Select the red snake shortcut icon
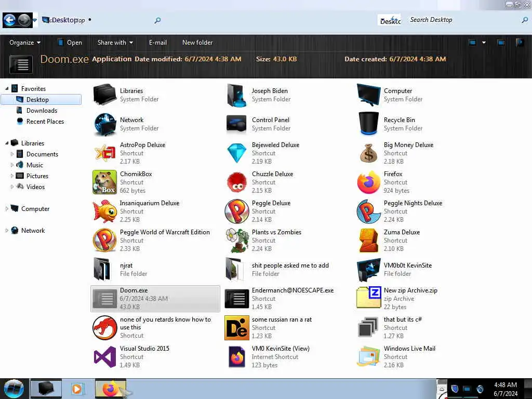The width and height of the screenshot is (532, 399). click(x=104, y=328)
